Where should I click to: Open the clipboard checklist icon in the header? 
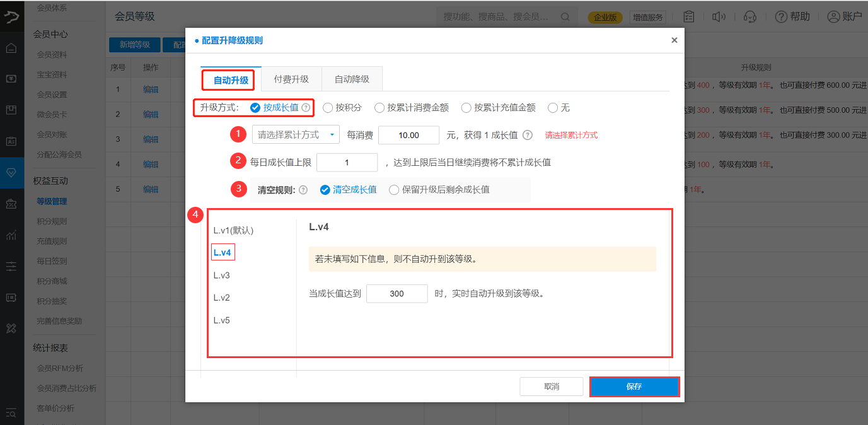point(689,17)
